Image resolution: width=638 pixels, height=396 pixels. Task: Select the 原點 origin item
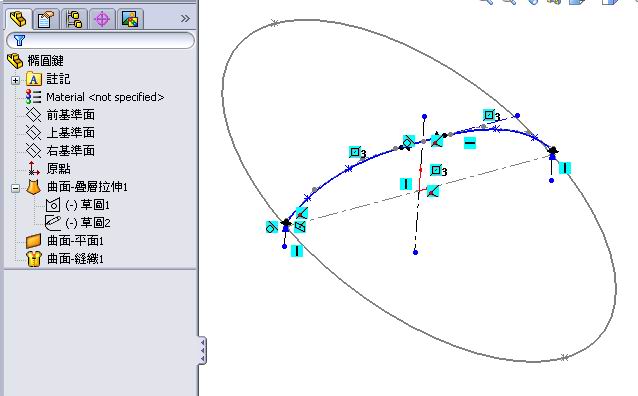[58, 168]
